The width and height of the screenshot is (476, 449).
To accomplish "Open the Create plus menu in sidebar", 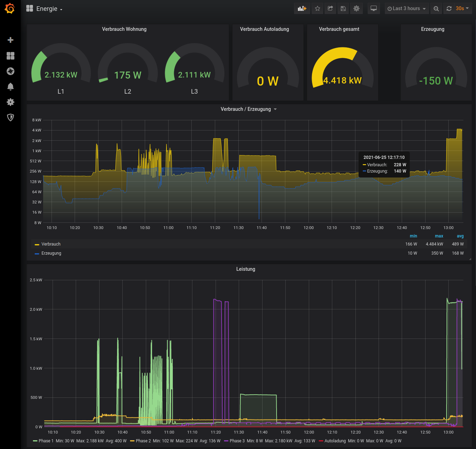I will click(11, 40).
